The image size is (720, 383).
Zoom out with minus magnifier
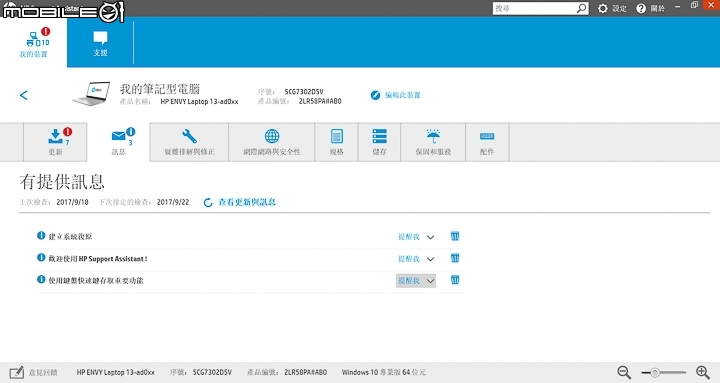[624, 372]
